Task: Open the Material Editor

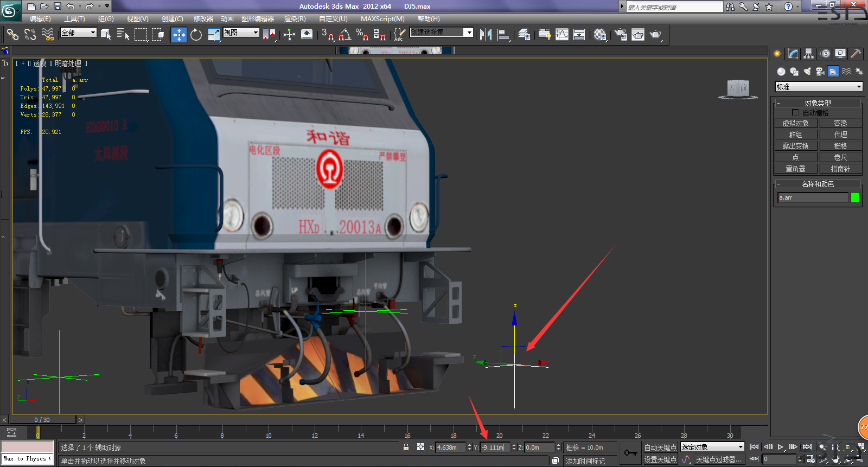Action: [600, 35]
